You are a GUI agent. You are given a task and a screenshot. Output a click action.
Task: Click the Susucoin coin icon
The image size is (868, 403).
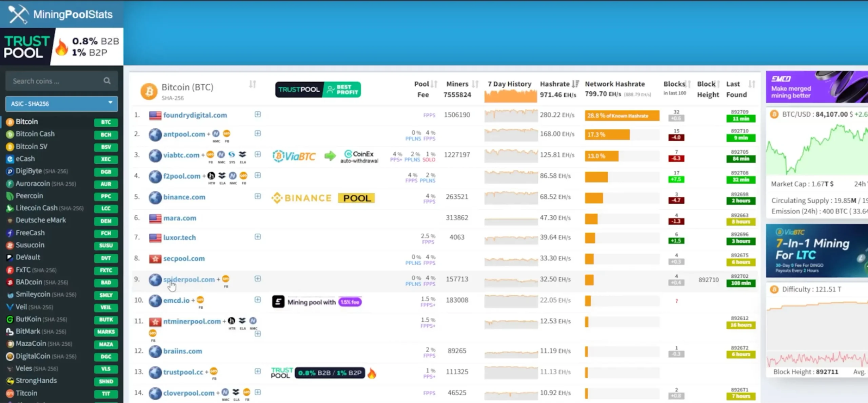[10, 245]
